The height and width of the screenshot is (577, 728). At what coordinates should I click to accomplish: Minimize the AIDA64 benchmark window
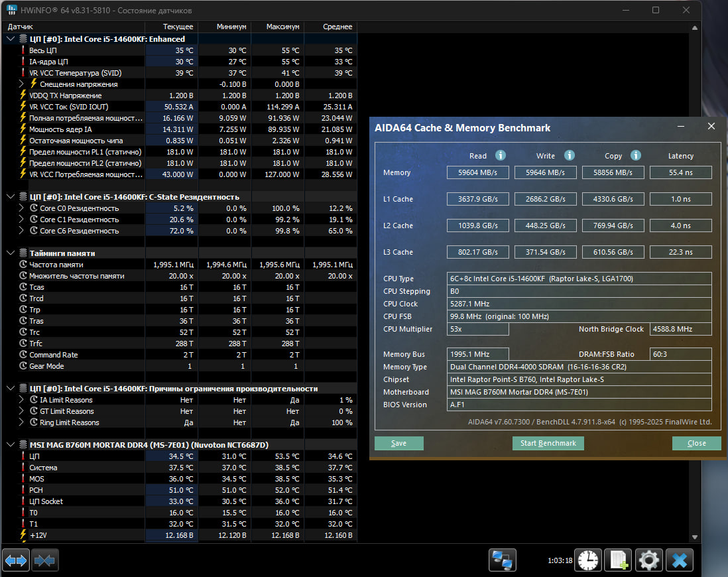click(x=681, y=127)
